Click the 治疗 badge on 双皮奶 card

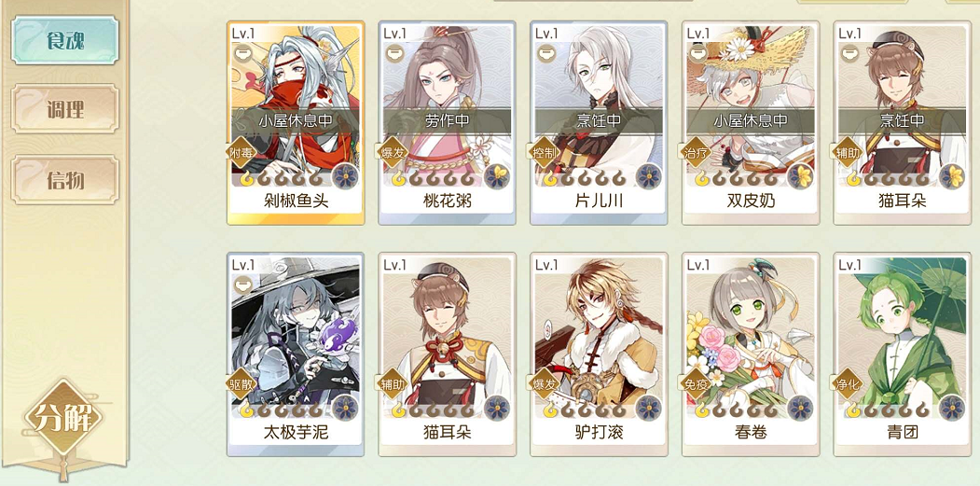point(697,152)
